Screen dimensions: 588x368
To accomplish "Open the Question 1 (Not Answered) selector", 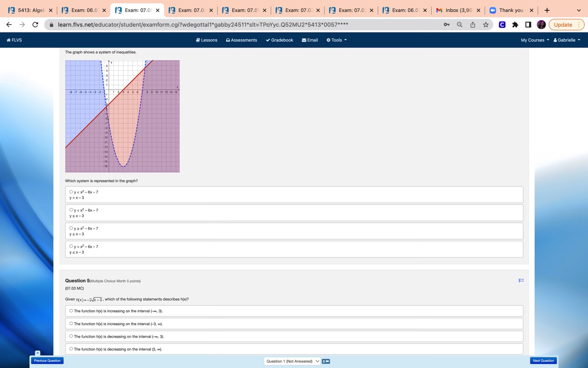I will [x=292, y=361].
